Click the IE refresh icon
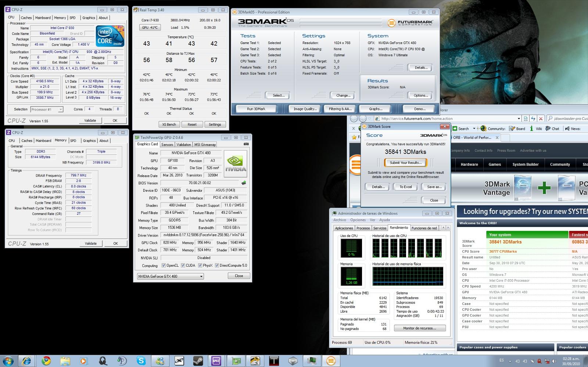This screenshot has width=588, height=367. [x=533, y=119]
